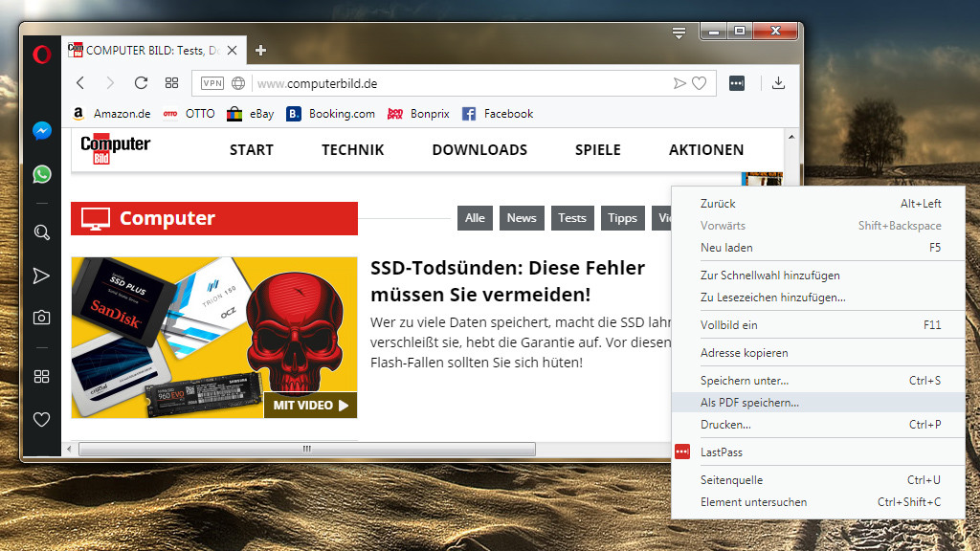Filter articles by Tests

coord(572,218)
